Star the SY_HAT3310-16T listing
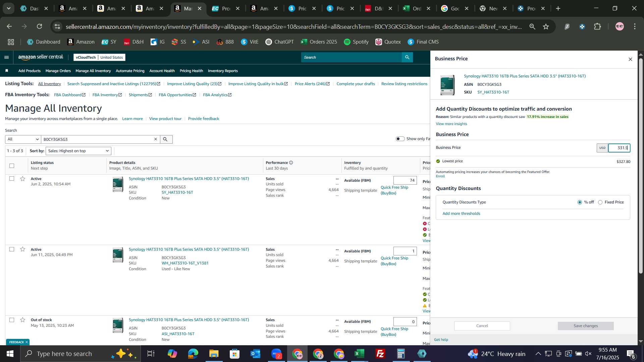The height and width of the screenshot is (362, 644). coord(22,179)
